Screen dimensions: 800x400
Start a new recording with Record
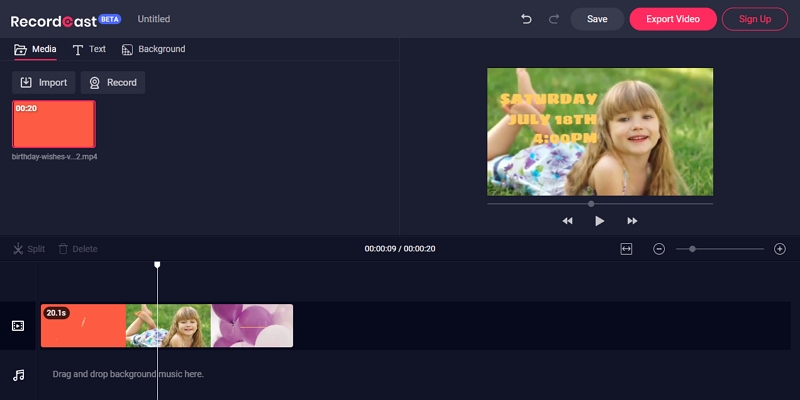coord(113,83)
